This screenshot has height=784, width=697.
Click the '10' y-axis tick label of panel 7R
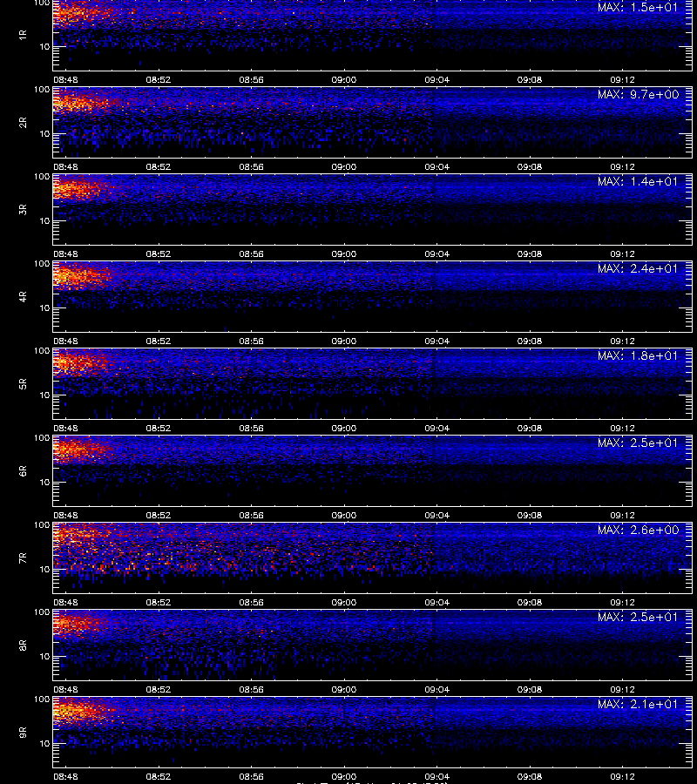point(44,570)
